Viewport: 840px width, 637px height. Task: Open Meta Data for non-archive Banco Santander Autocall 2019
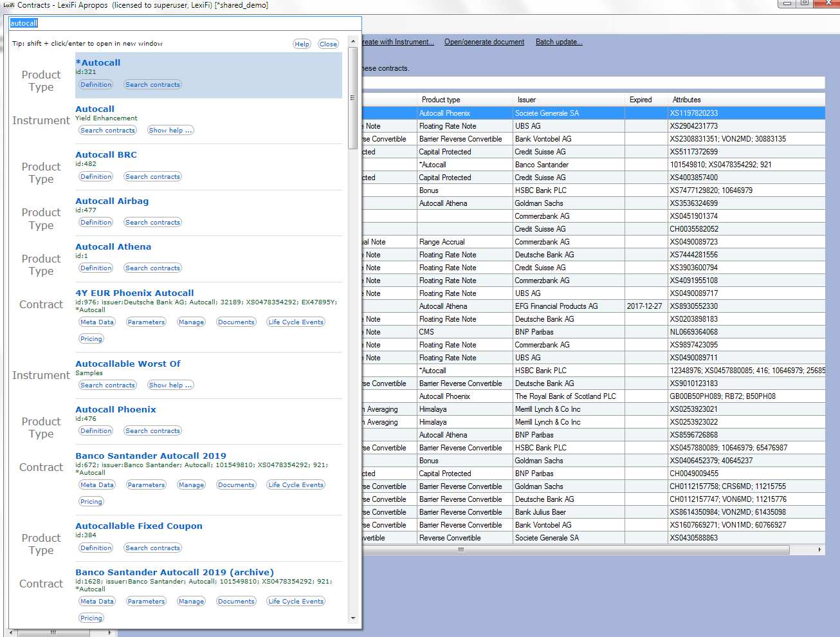point(97,485)
